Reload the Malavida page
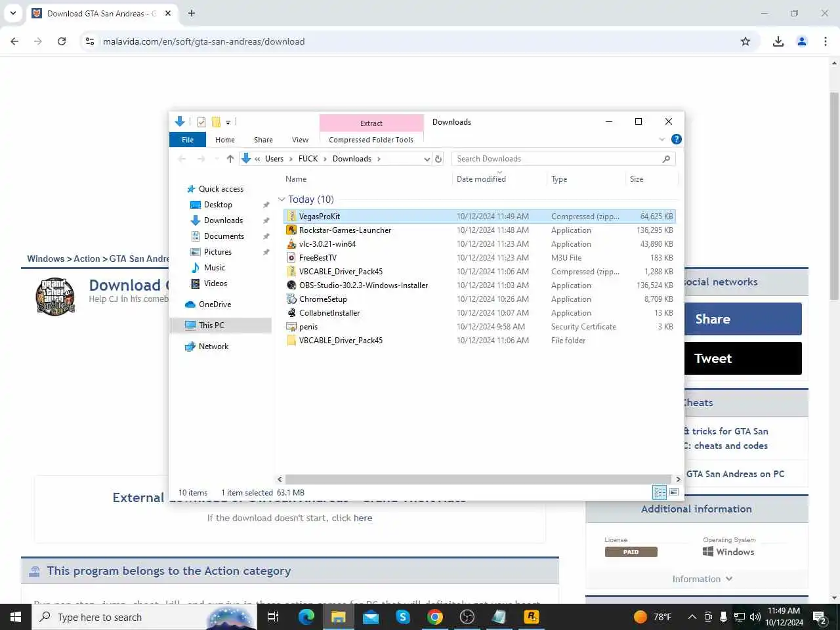840x630 pixels. [62, 41]
